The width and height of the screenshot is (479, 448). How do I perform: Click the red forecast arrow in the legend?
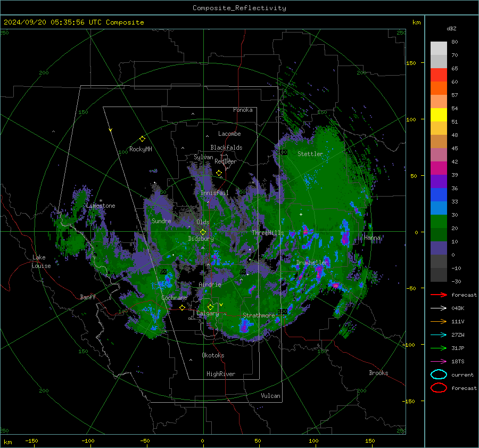439,295
